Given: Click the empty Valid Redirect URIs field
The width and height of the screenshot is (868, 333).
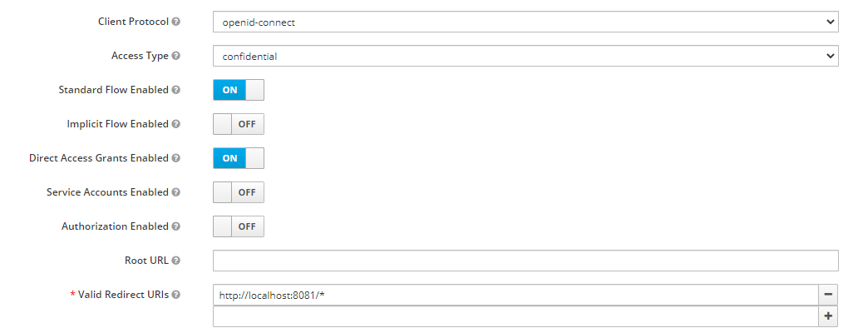Looking at the screenshot, I should (x=515, y=316).
